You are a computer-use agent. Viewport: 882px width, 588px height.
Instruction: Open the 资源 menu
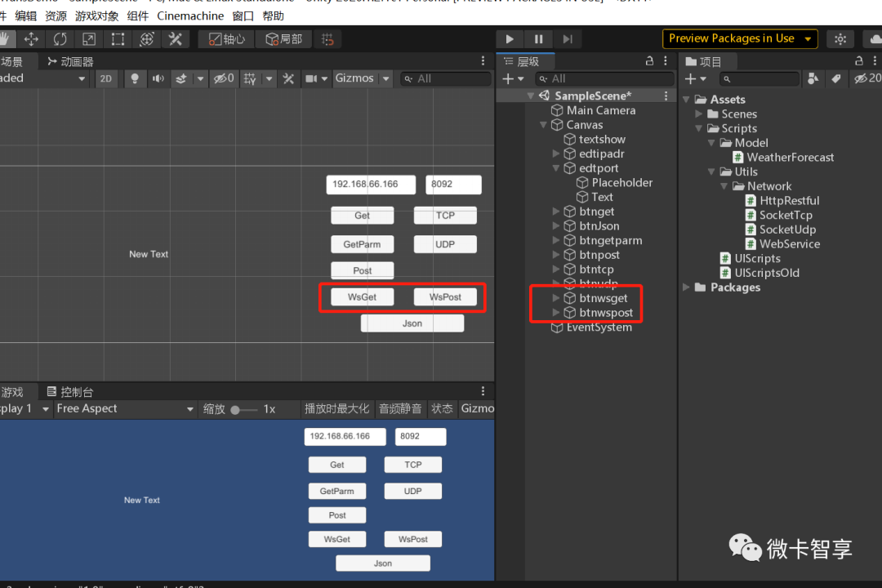(x=56, y=16)
